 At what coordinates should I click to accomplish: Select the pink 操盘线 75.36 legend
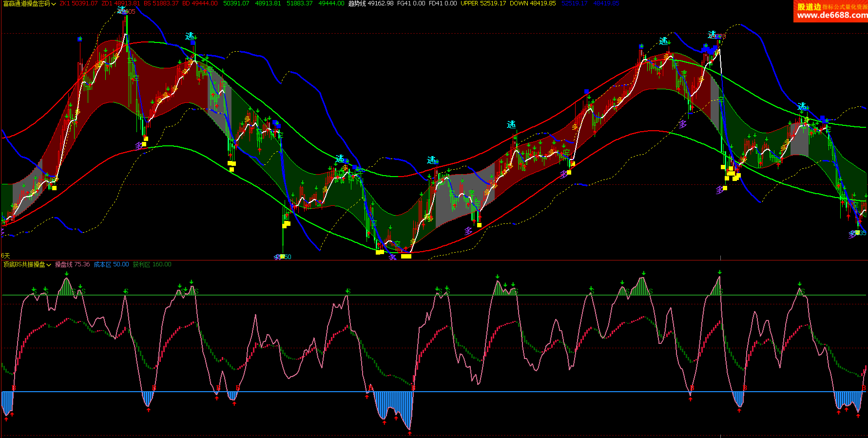pyautogui.click(x=72, y=264)
